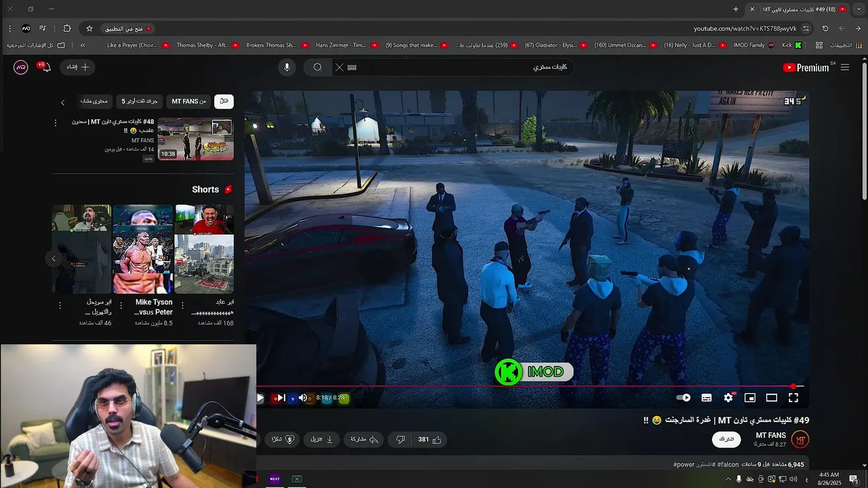Open the MT FANS channel avatar

[800, 440]
